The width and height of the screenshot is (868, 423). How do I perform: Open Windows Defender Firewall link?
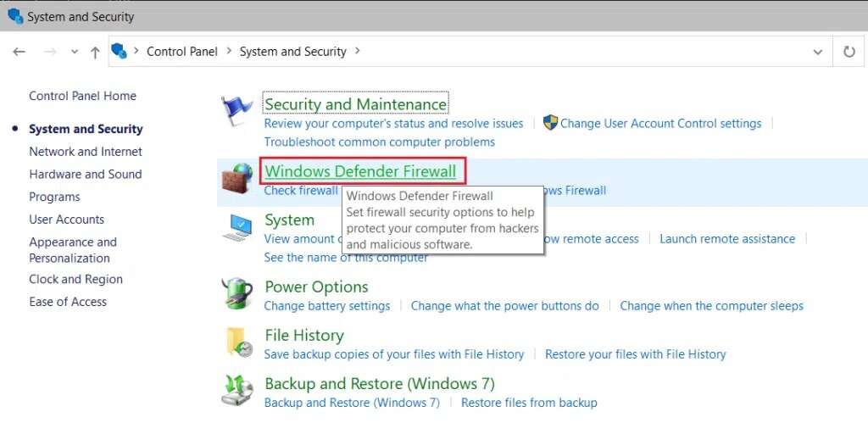[x=360, y=171]
